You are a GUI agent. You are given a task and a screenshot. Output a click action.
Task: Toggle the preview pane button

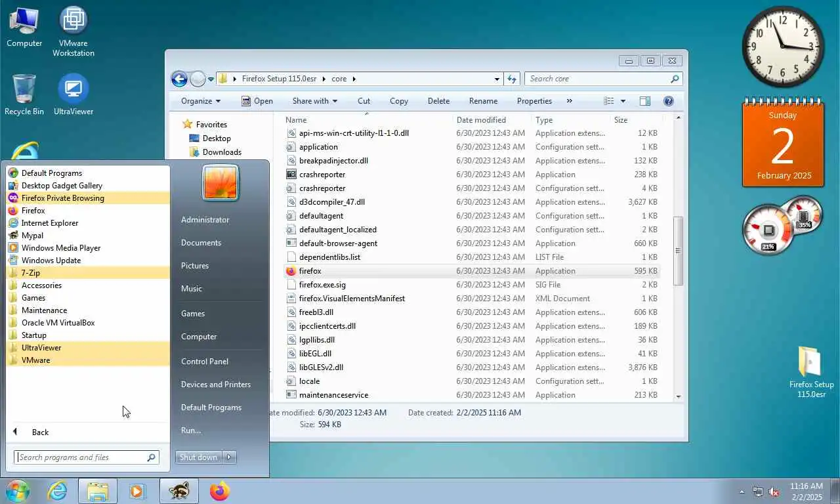(x=645, y=101)
